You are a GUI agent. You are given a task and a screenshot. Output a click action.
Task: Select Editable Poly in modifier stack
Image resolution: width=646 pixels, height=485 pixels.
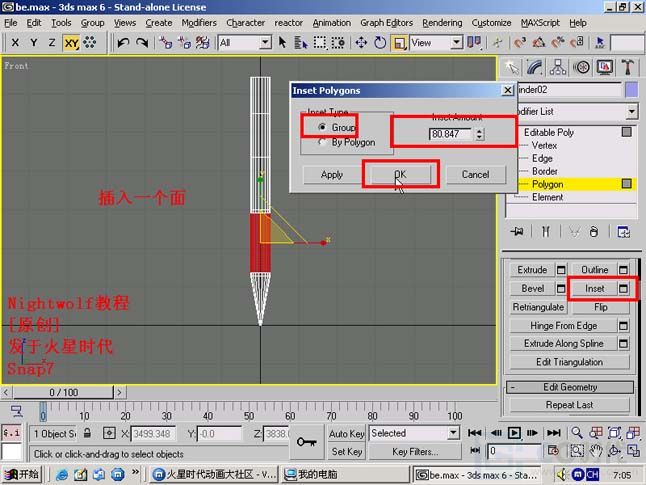(x=549, y=132)
